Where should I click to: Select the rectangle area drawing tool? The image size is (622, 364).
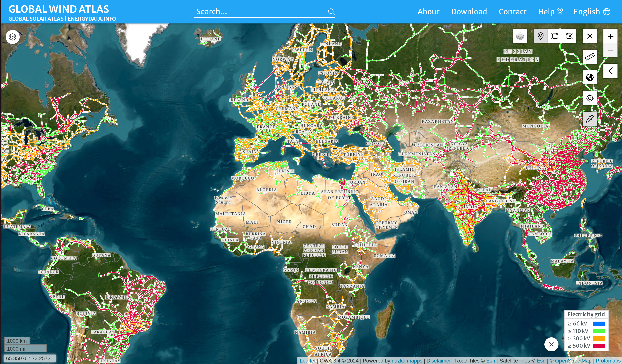pyautogui.click(x=555, y=36)
